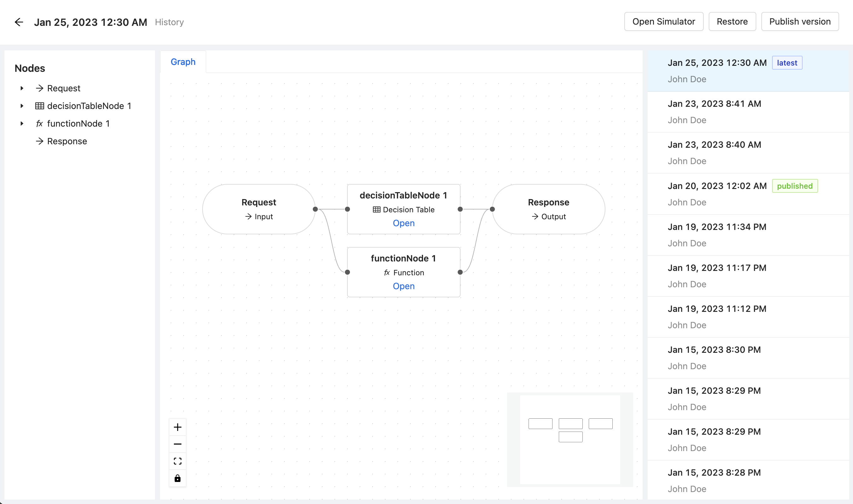Click the table icon beside decisionTableNode 1
The width and height of the screenshot is (853, 504).
pos(40,106)
